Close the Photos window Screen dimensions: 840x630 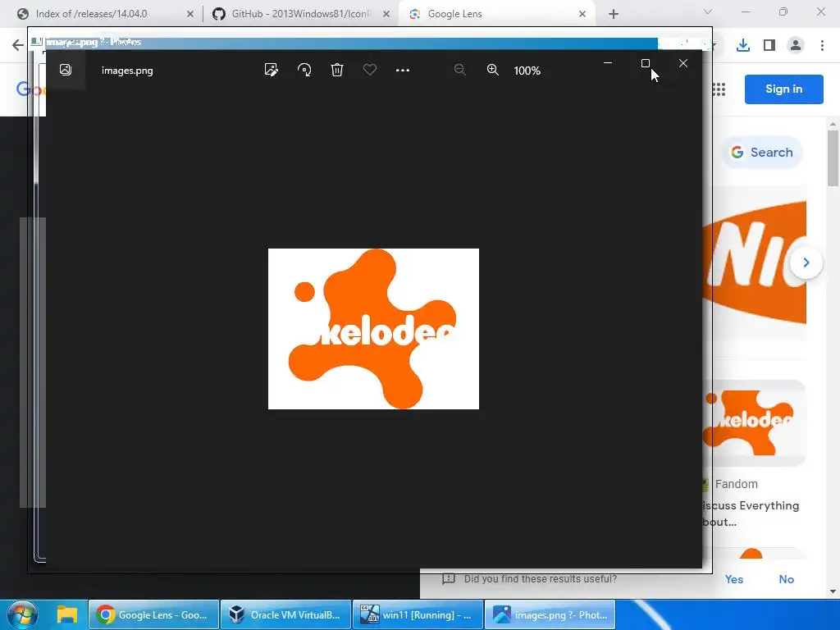tap(683, 63)
